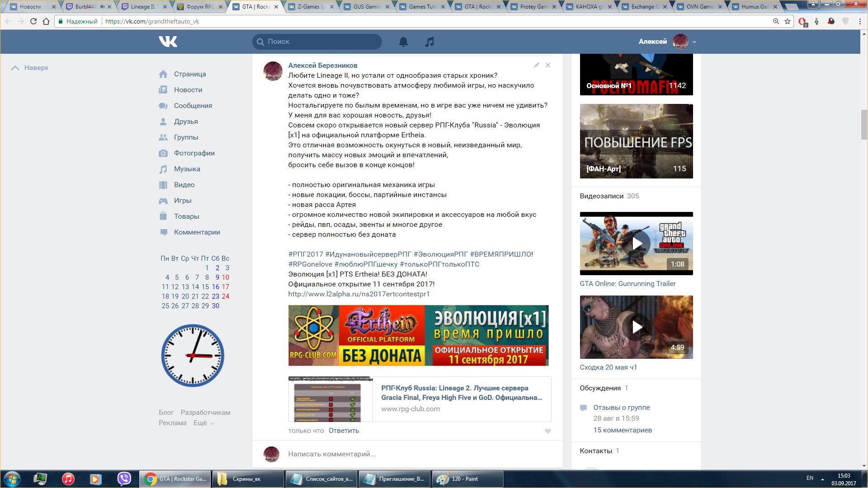Mute the Burbl44 tab's speaker icon
Image resolution: width=868 pixels, height=488 pixels.
point(102,7)
